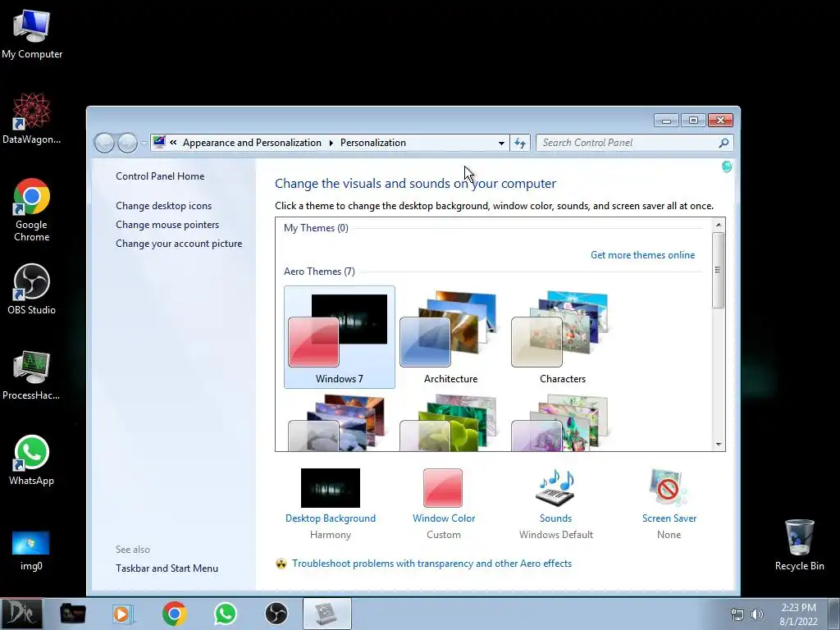The image size is (840, 630).
Task: Expand the address bar history dropdown
Action: 501,143
